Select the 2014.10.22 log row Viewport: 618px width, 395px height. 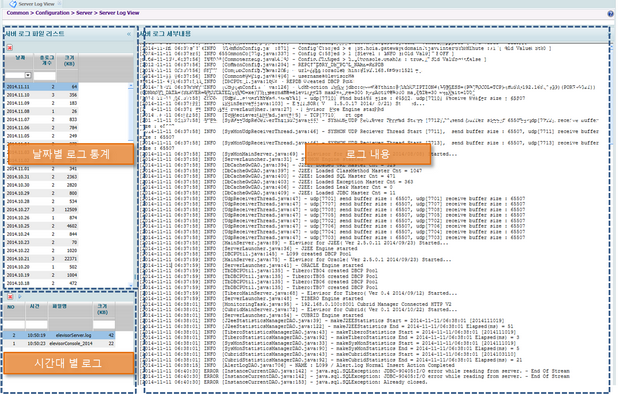pyautogui.click(x=42, y=251)
